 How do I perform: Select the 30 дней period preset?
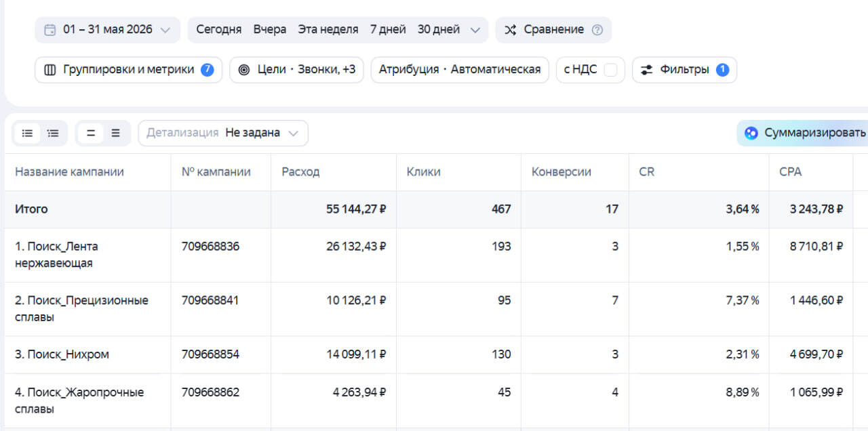point(439,30)
